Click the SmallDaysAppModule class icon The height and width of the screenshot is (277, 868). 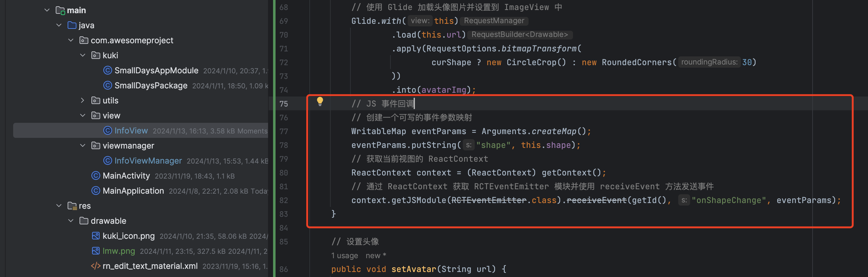coord(107,70)
